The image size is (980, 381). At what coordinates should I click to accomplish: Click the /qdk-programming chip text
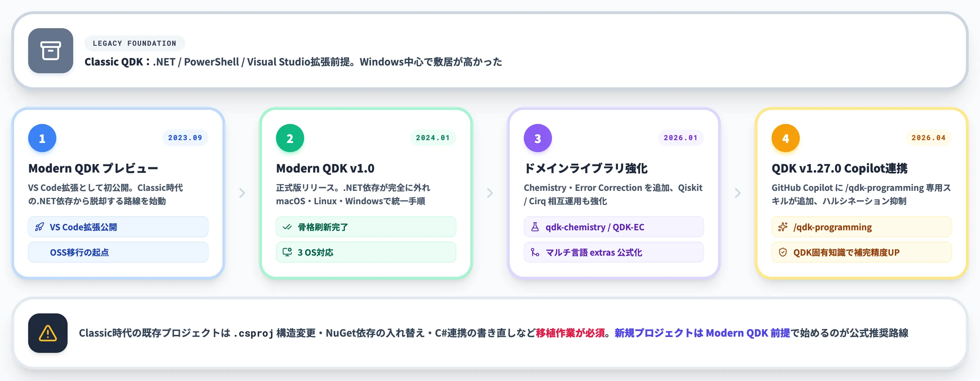point(833,227)
